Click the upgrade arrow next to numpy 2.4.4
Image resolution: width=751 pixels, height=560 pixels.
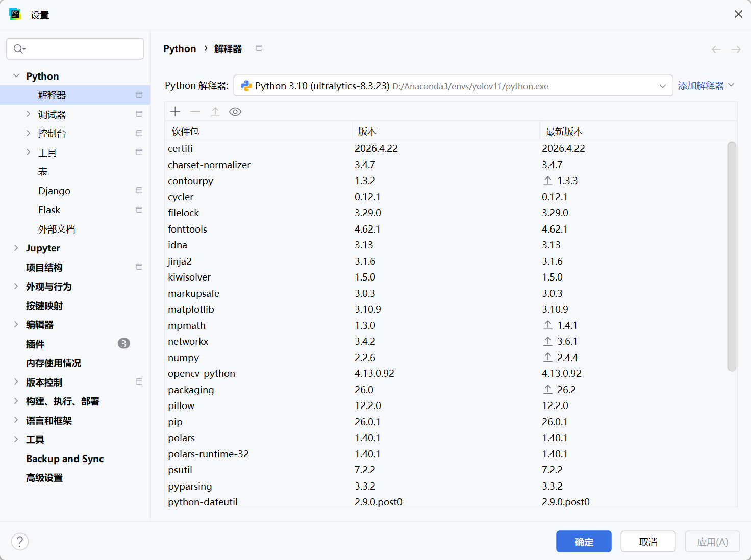pyautogui.click(x=548, y=358)
